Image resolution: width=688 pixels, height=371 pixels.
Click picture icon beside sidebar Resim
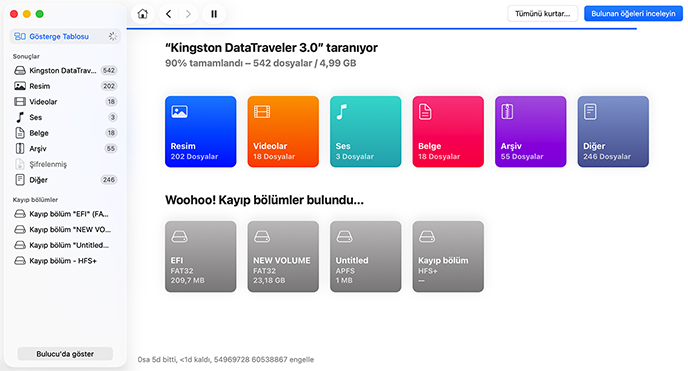click(20, 86)
